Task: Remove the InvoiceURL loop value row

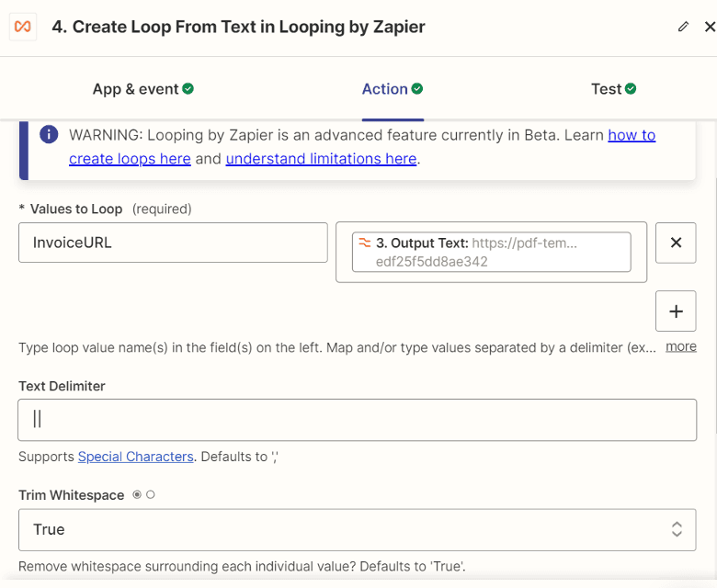Action: click(676, 243)
